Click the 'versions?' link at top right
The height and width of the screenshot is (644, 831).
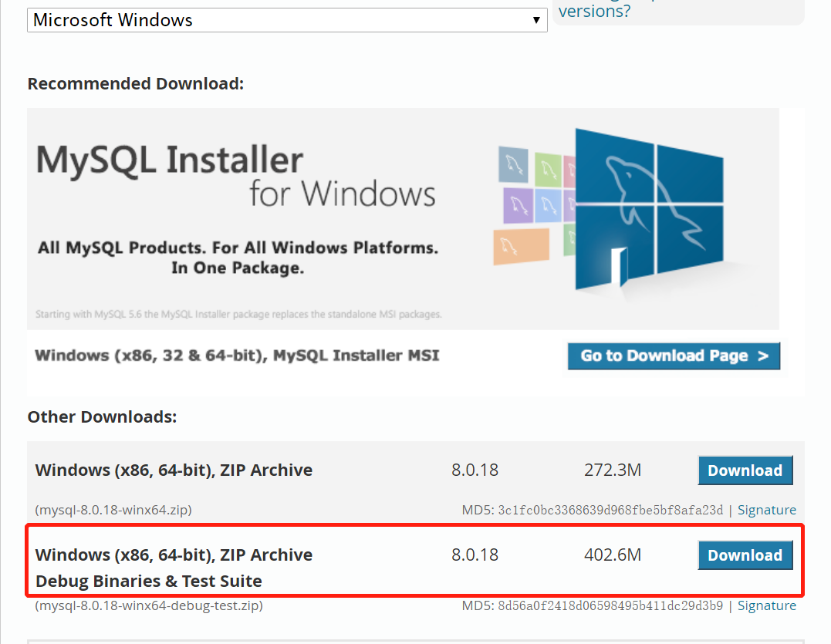[594, 11]
